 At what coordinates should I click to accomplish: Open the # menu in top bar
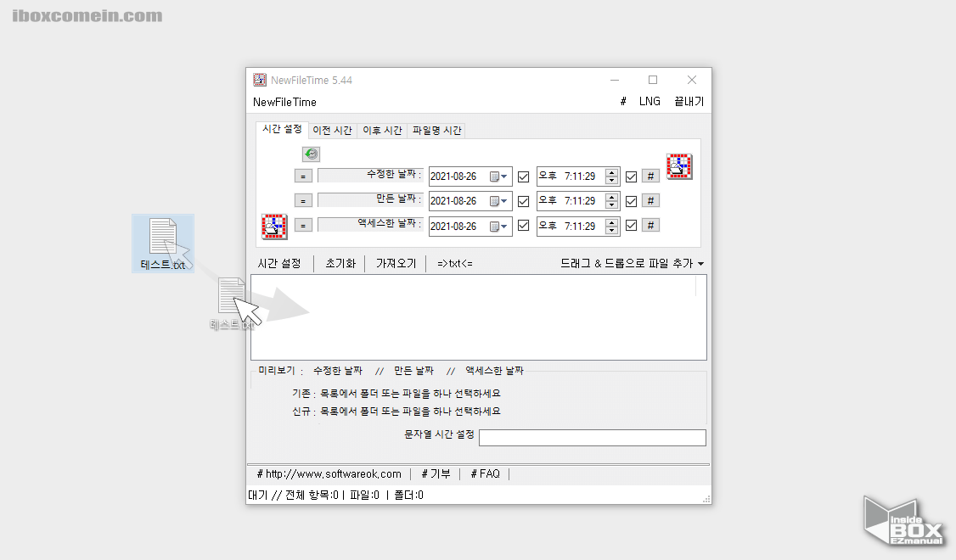pos(623,102)
